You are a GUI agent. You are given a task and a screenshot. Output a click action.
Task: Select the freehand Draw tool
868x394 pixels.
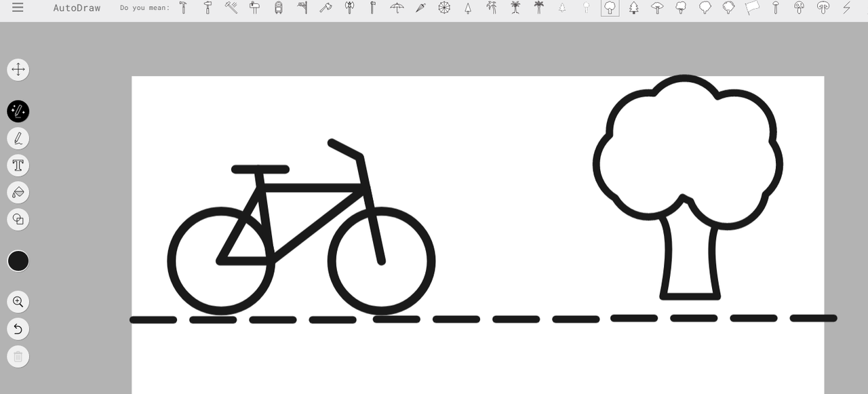(x=18, y=138)
